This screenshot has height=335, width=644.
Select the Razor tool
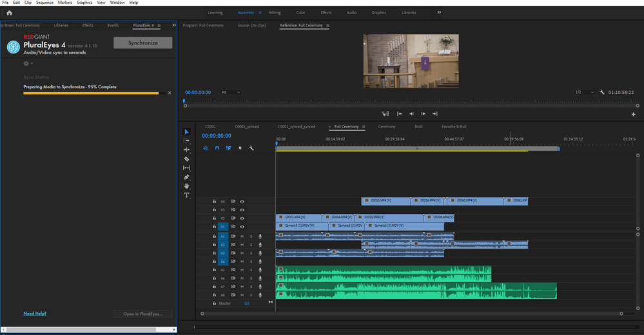click(187, 158)
